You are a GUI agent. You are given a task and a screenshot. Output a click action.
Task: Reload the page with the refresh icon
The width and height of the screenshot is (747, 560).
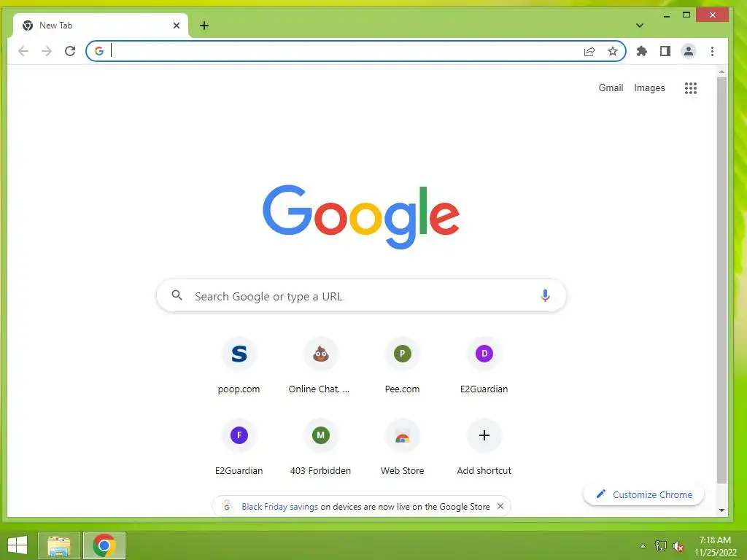click(x=70, y=51)
